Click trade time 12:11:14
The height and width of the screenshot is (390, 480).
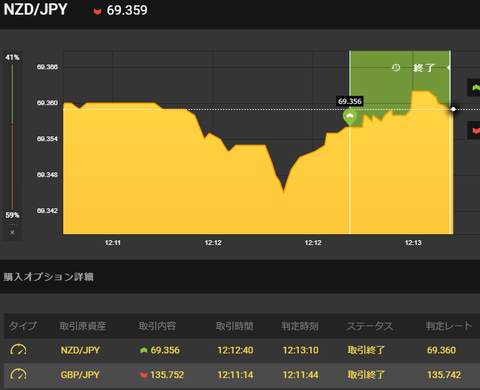click(x=235, y=375)
